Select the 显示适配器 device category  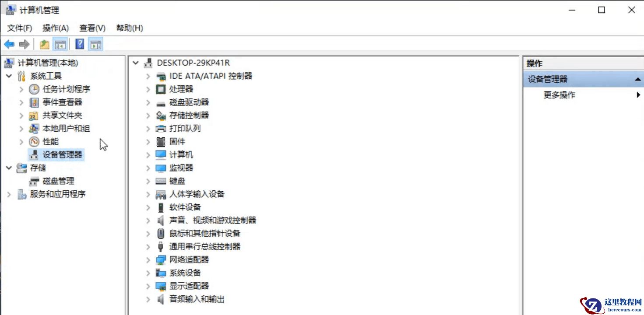190,286
